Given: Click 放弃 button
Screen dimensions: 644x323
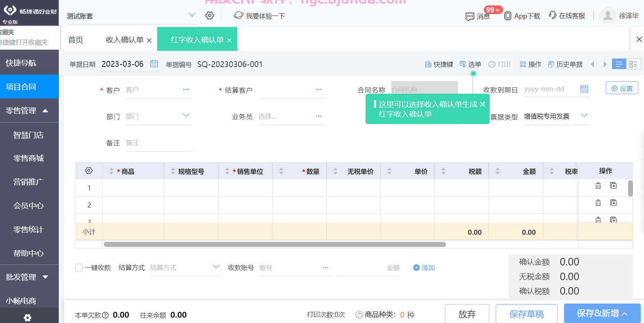Looking at the screenshot, I should [467, 314].
